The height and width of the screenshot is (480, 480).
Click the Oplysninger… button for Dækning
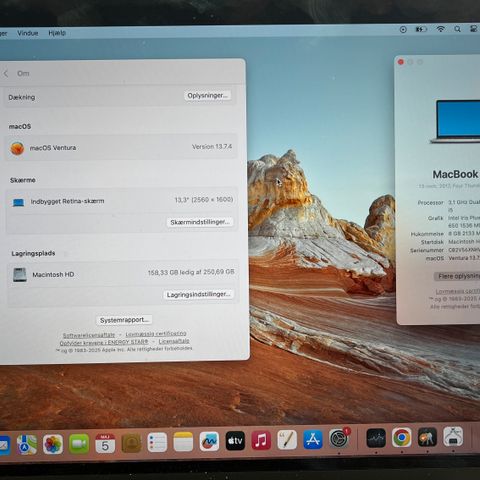pyautogui.click(x=207, y=95)
